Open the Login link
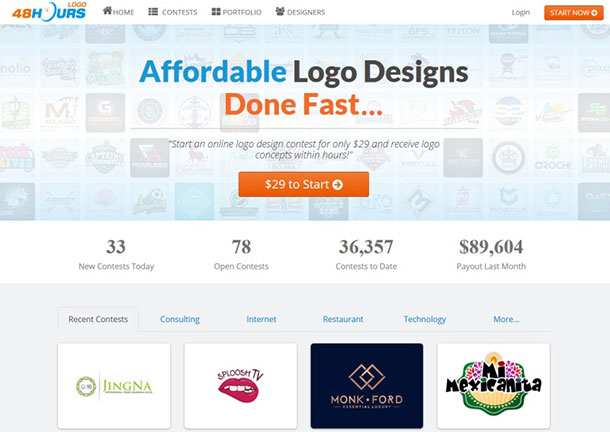This screenshot has height=432, width=610. click(x=521, y=12)
